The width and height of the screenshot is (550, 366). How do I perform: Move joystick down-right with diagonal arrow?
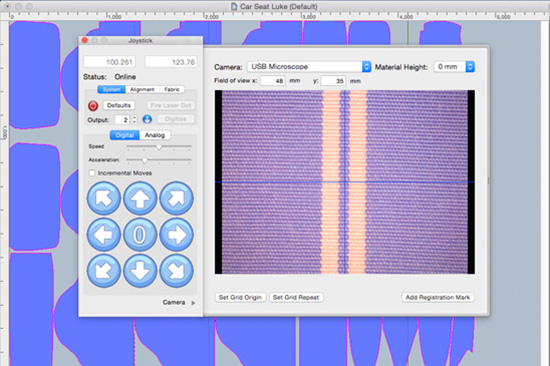[x=176, y=271]
